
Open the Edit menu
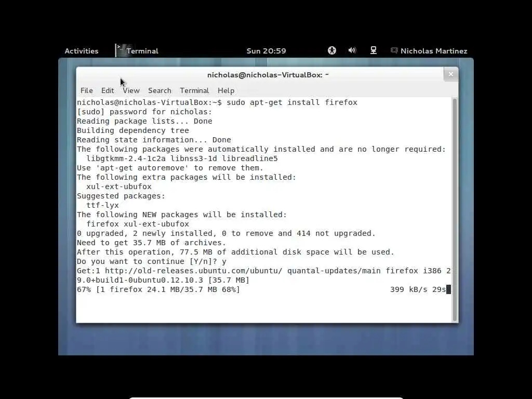click(x=108, y=90)
